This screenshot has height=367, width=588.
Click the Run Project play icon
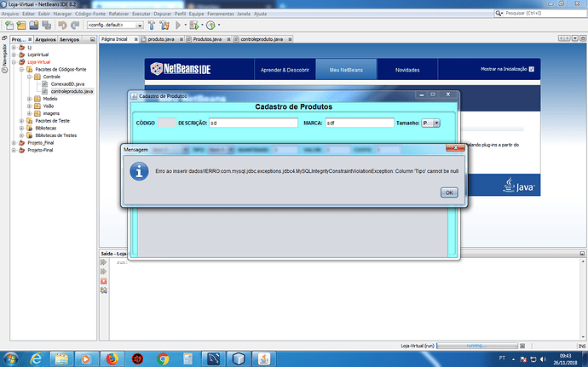[x=178, y=25]
